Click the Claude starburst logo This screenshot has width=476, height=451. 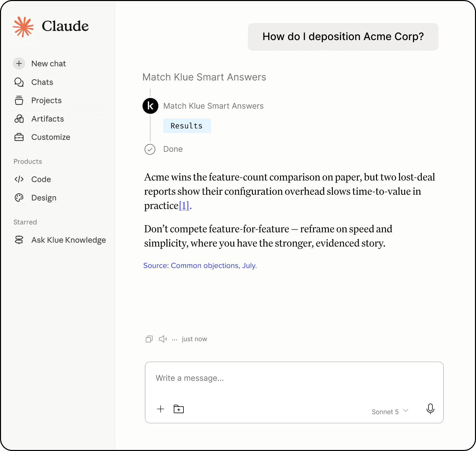tap(23, 26)
